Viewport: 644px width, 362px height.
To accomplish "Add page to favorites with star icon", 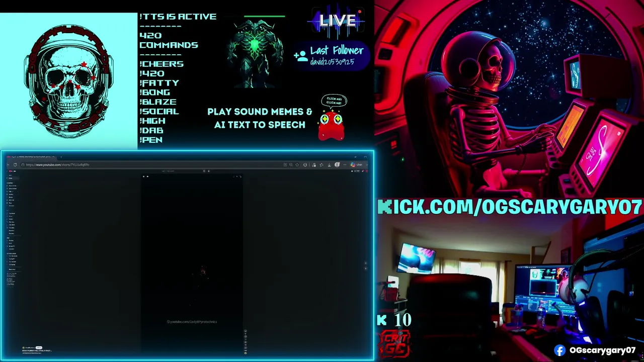I will click(297, 165).
